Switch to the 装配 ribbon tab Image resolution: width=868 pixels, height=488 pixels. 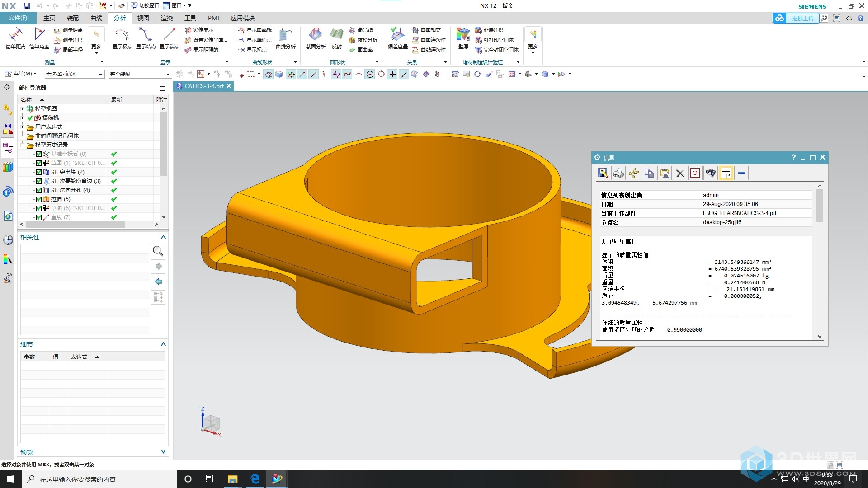72,18
